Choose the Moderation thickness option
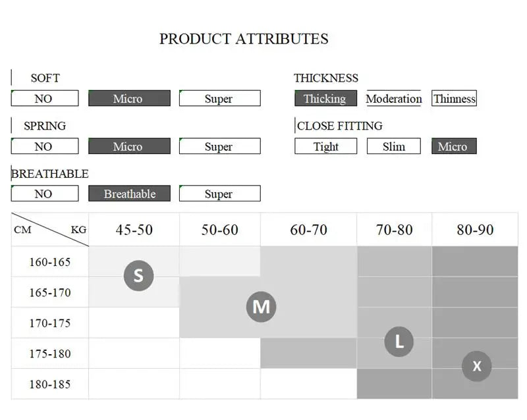 click(393, 98)
